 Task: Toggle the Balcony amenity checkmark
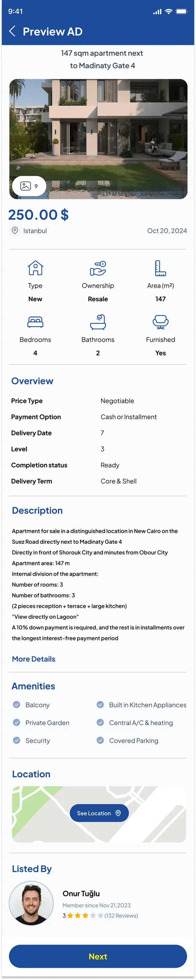(x=17, y=705)
